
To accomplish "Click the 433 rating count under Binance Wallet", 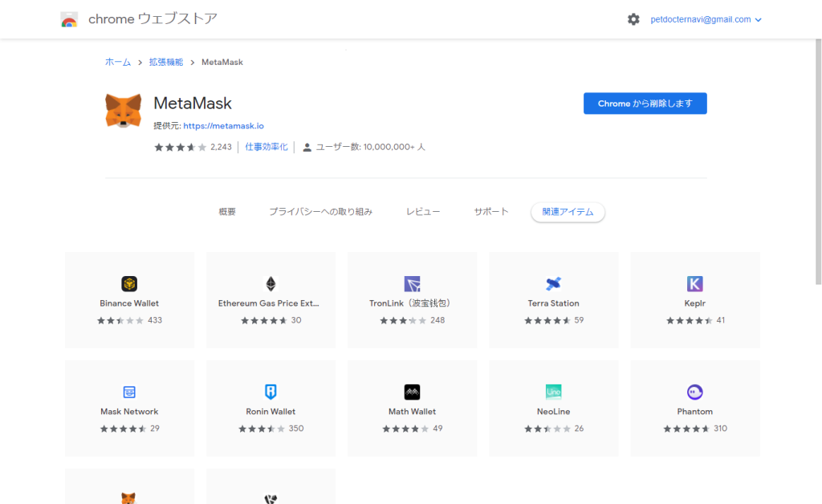I will point(155,321).
